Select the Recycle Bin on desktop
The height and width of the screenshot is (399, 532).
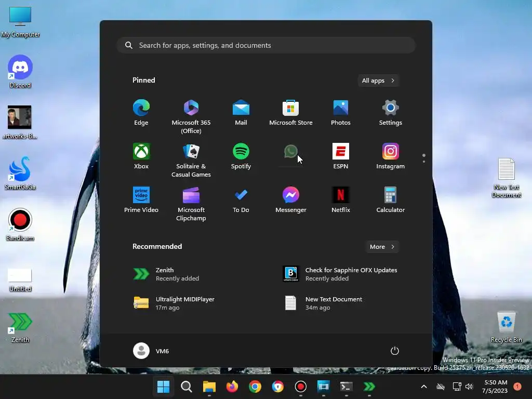pos(507,326)
